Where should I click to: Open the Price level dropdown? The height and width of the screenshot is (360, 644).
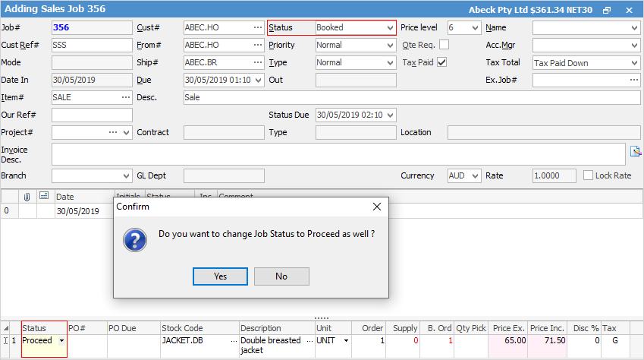pos(475,27)
